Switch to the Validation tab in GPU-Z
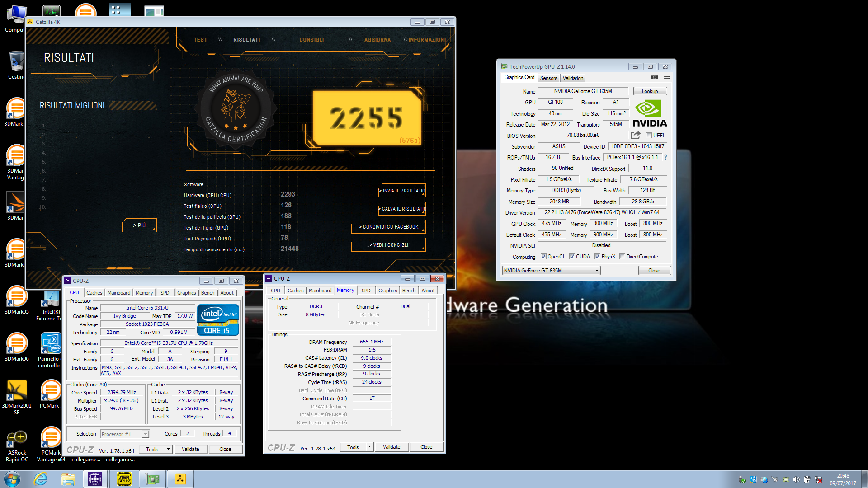Image resolution: width=868 pixels, height=488 pixels. tap(573, 78)
